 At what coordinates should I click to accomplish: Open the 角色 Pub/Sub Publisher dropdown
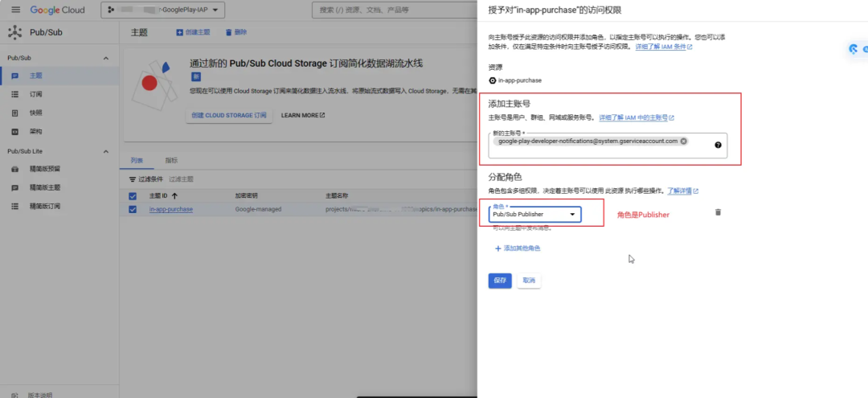(534, 214)
